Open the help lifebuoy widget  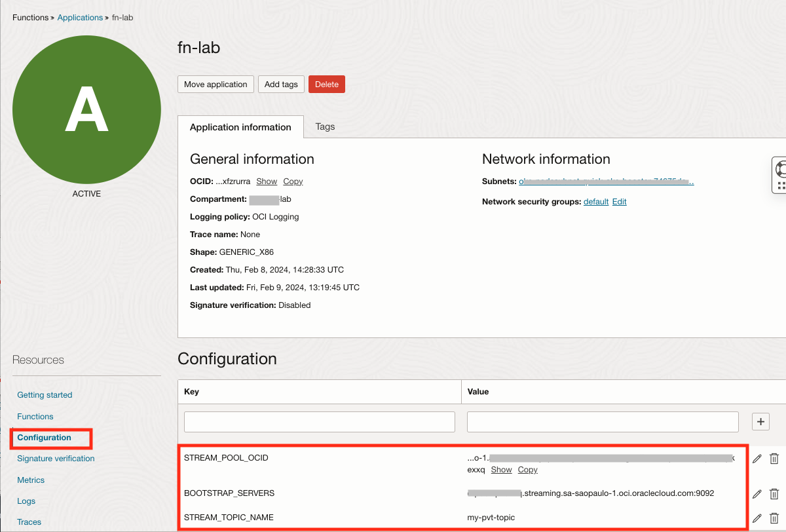point(780,169)
